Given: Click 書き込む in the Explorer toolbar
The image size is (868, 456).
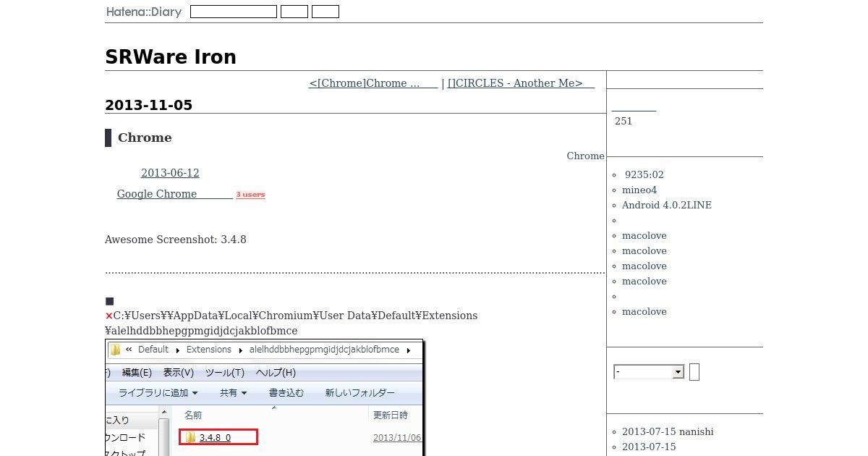Looking at the screenshot, I should [x=286, y=393].
